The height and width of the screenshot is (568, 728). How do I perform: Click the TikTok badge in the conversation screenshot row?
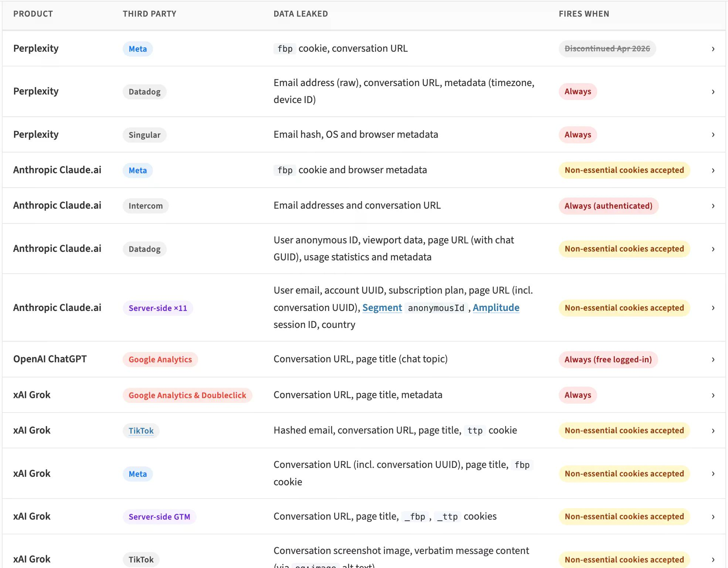141,560
